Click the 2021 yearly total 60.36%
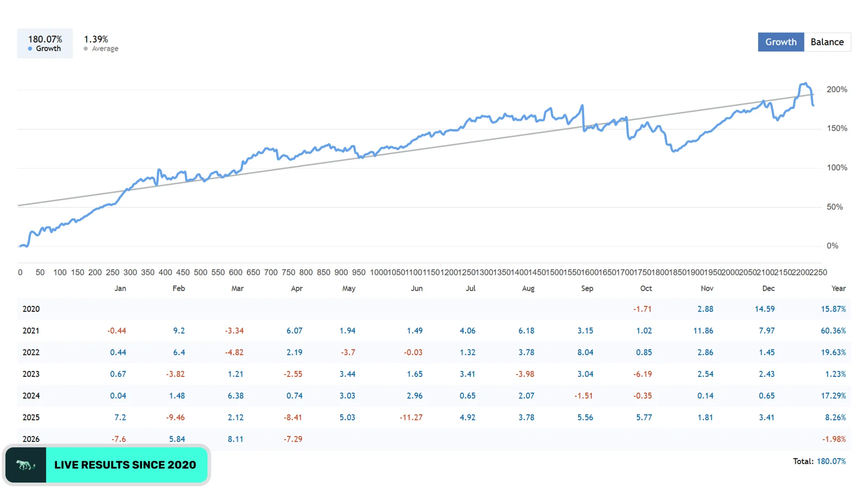Image resolution: width=868 pixels, height=488 pixels. (833, 331)
